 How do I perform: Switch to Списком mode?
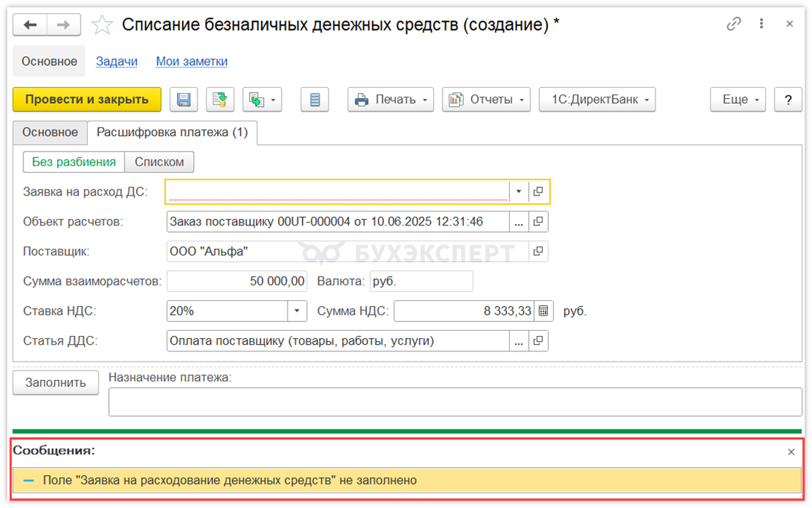tap(159, 162)
